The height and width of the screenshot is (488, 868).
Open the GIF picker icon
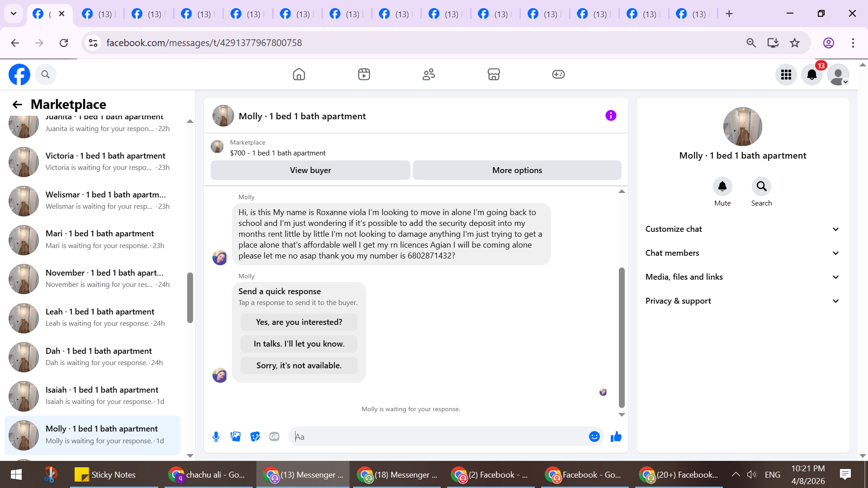click(274, 436)
